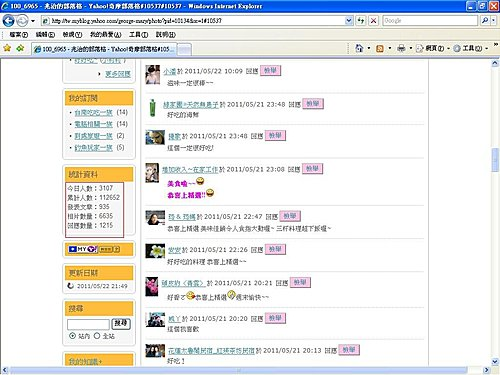Click the 更多回應 link in sidebar
Image resolution: width=500 pixels, height=375 pixels.
coord(118,74)
